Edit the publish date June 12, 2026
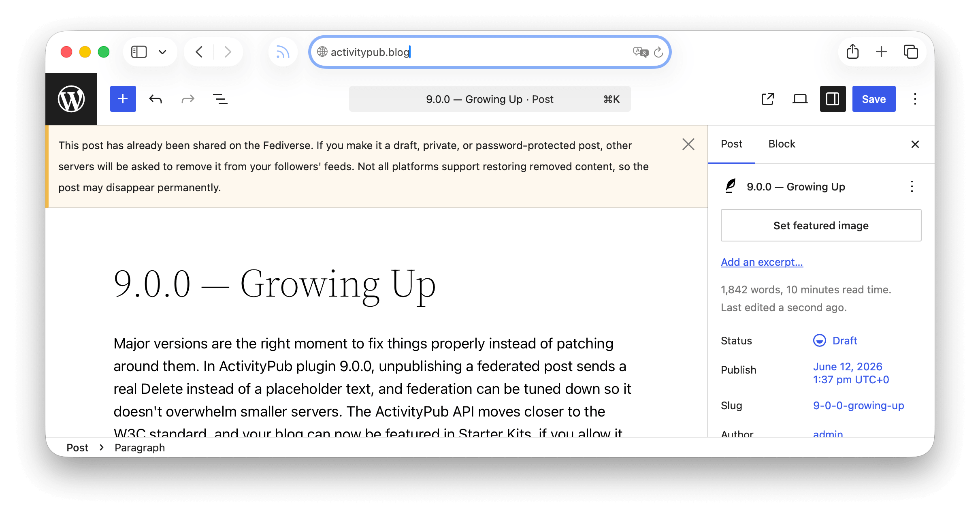Image resolution: width=980 pixels, height=517 pixels. click(851, 373)
